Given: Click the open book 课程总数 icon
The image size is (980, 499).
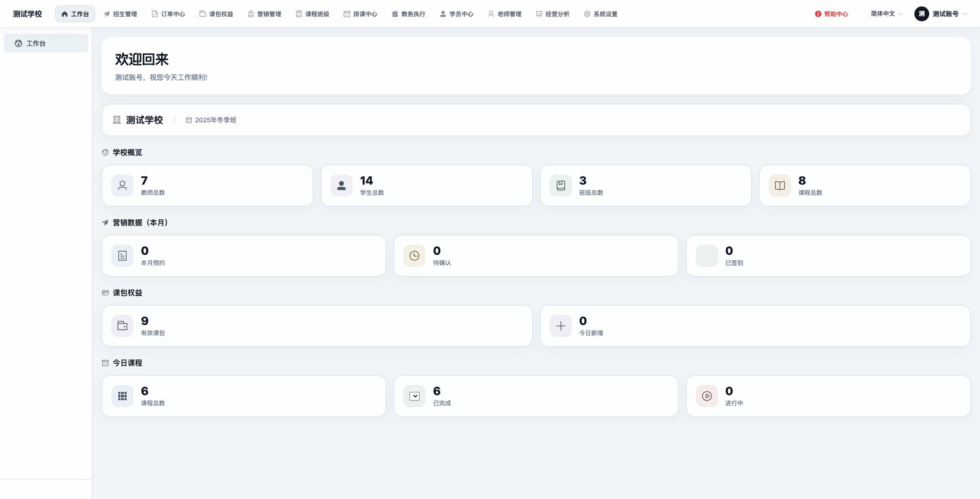Looking at the screenshot, I should [x=780, y=186].
